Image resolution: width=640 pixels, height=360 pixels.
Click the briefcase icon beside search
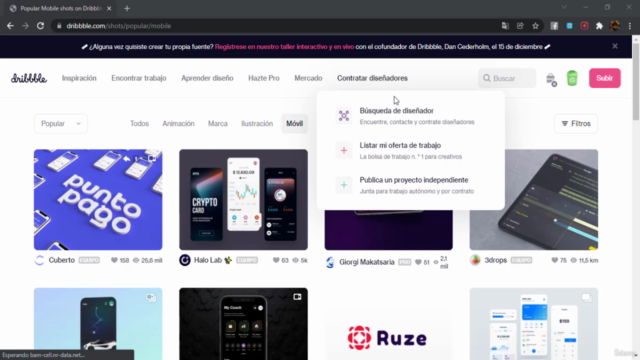click(551, 79)
